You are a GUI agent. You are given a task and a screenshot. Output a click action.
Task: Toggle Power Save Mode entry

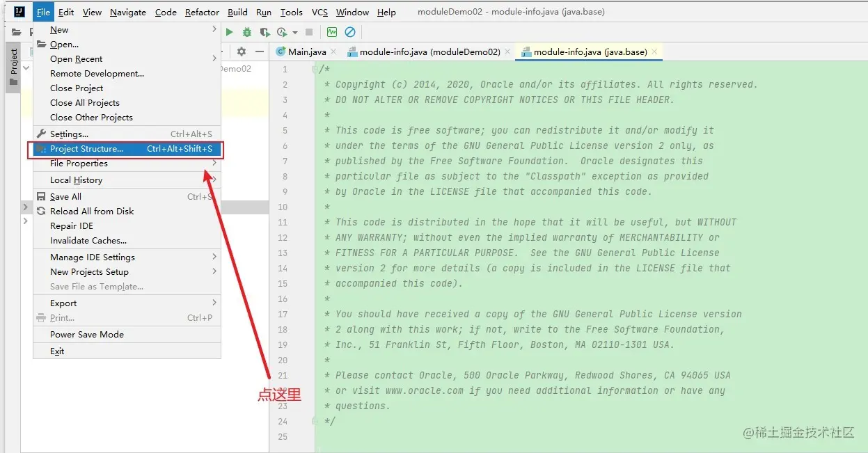(x=127, y=335)
